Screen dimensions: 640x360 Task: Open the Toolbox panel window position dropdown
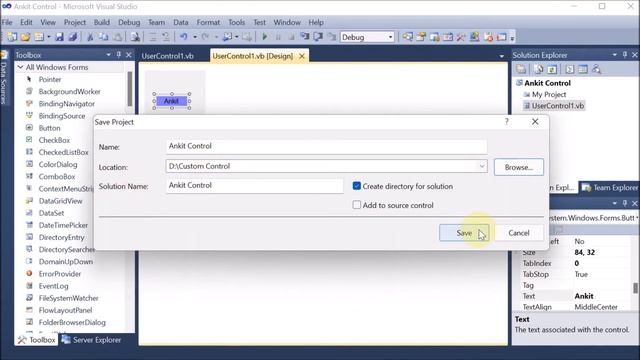pos(108,55)
